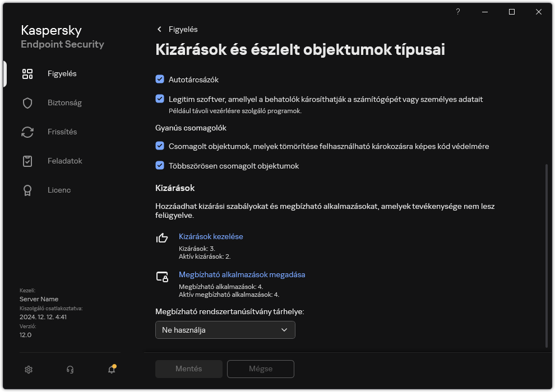Open the Figyelés section icon in sidebar
This screenshot has width=555, height=392.
27,73
